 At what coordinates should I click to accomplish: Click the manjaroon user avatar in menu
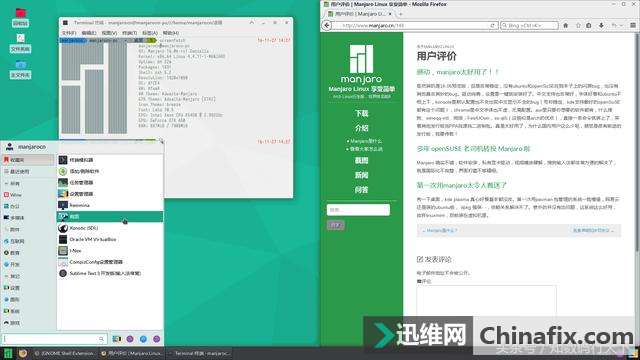pos(9,147)
